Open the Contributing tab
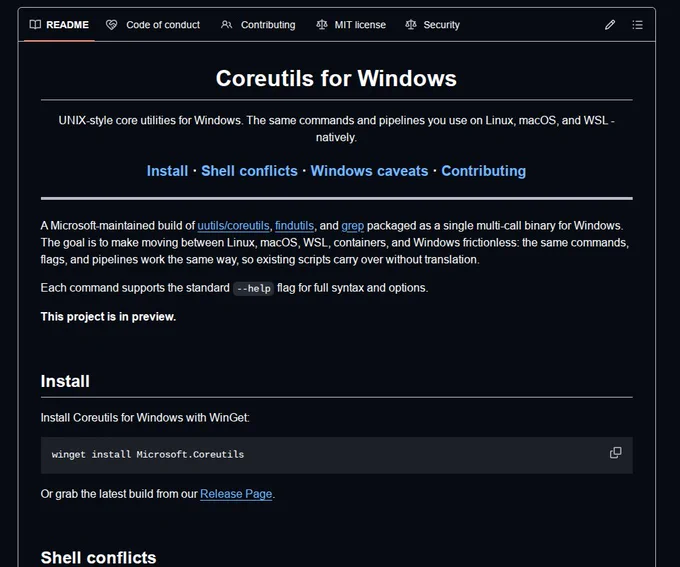680x567 pixels. pos(258,25)
